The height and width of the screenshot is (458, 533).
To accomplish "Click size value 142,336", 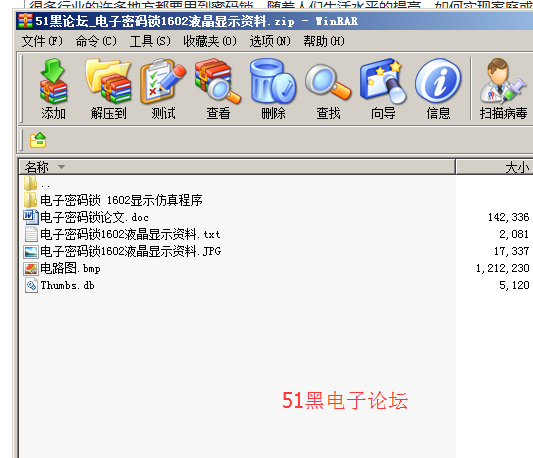I will click(x=509, y=217).
